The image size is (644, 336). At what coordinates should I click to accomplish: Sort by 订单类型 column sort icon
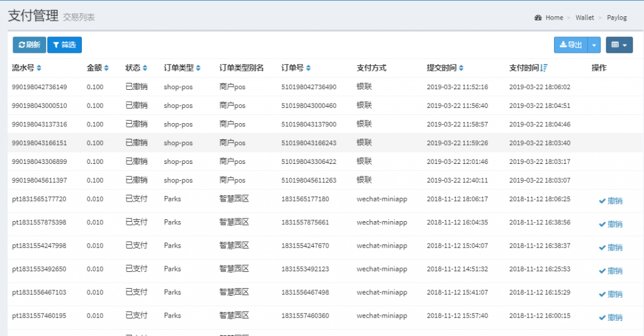coord(199,68)
